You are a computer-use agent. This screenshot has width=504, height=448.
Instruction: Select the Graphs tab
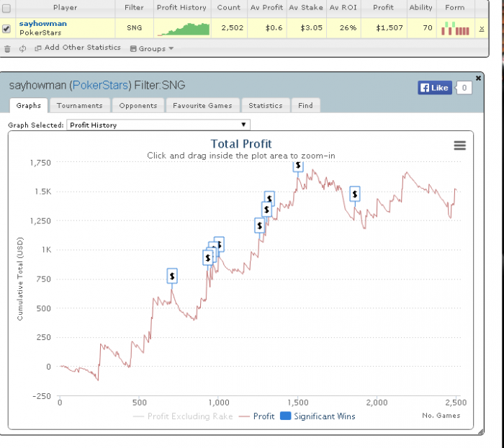[29, 105]
